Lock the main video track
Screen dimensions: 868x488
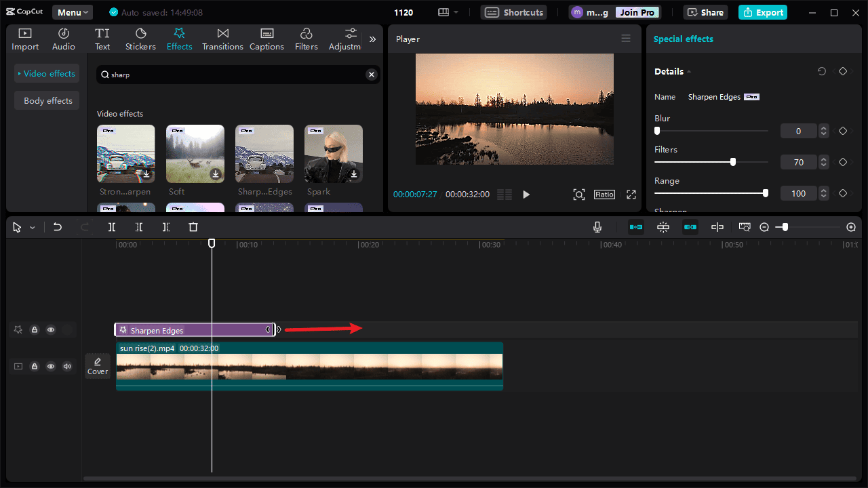pos(35,367)
